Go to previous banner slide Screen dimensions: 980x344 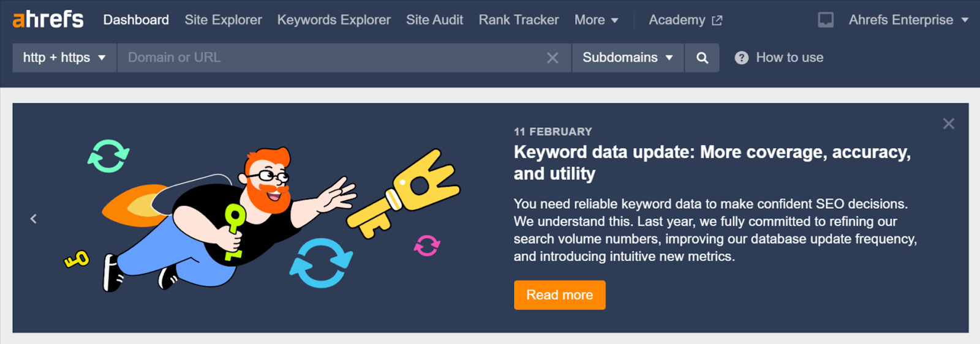34,219
